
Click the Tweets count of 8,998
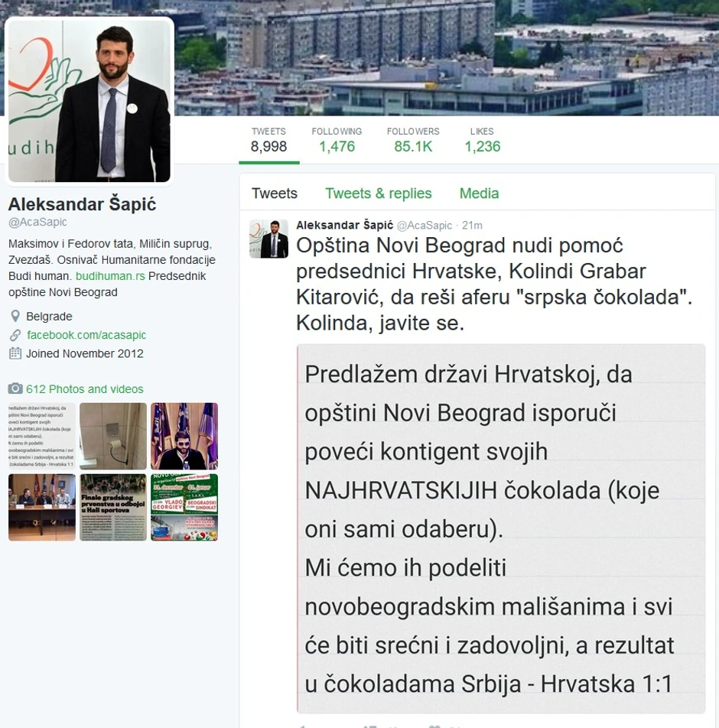click(268, 140)
